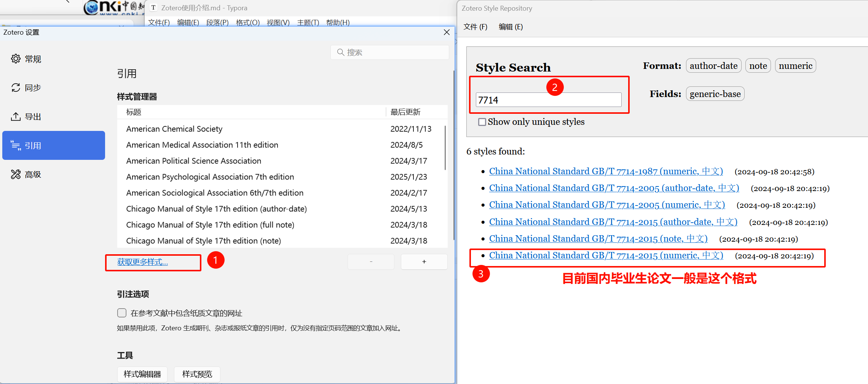Toggle the author-date format filter
The height and width of the screenshot is (384, 868).
(713, 66)
